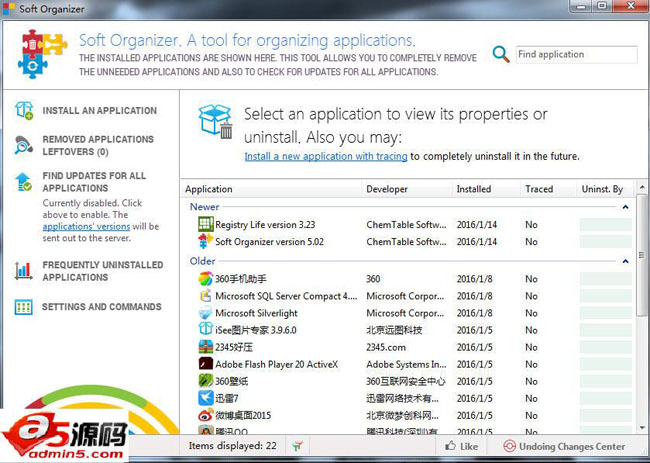Click the applications' versions link

coord(86,227)
